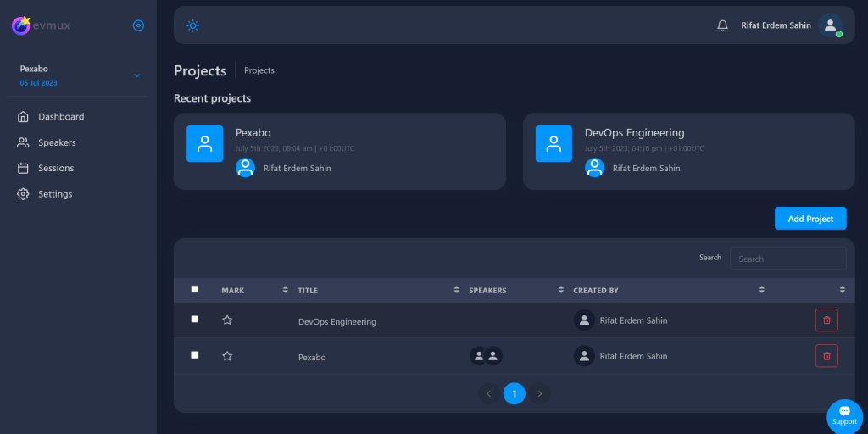This screenshot has width=868, height=434.
Task: Click creator avatar in Pexabo row
Action: [584, 356]
